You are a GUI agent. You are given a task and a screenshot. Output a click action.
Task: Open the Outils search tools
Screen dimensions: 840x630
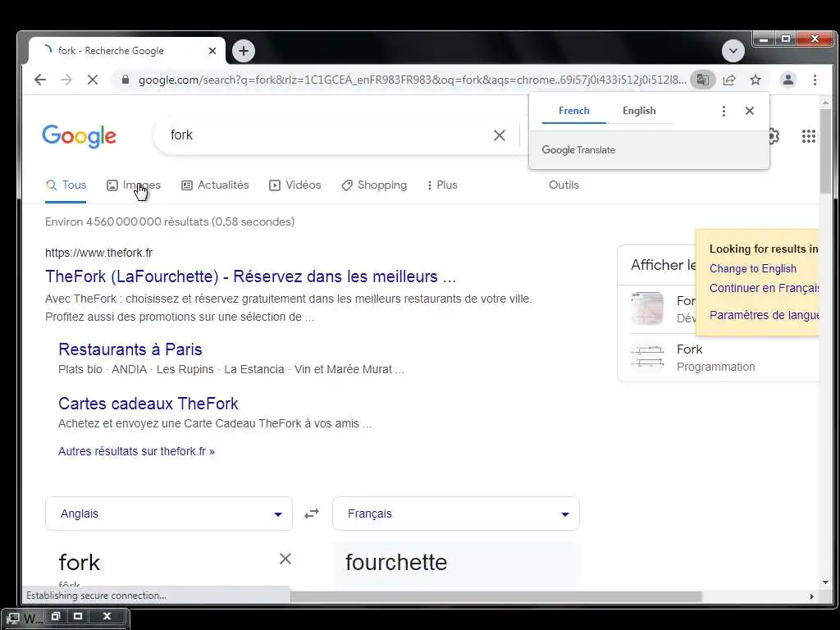point(564,185)
